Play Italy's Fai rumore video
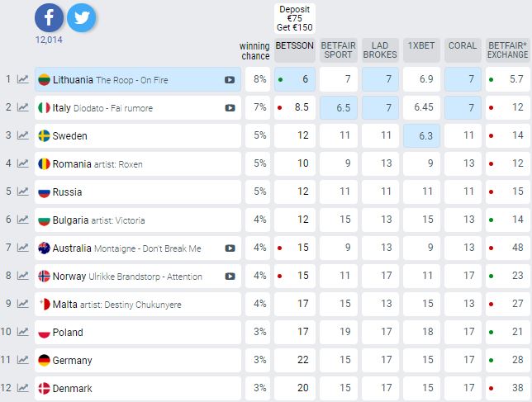The height and width of the screenshot is (402, 532). 230,108
